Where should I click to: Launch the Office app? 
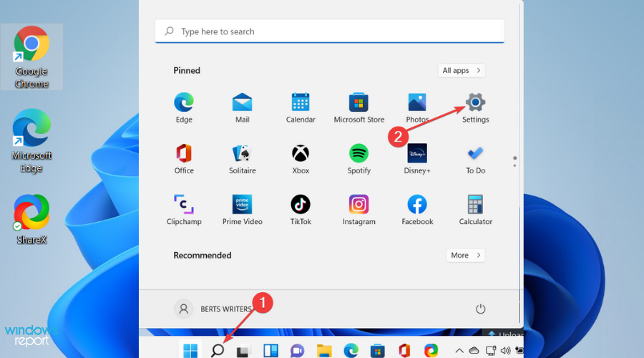pyautogui.click(x=184, y=159)
